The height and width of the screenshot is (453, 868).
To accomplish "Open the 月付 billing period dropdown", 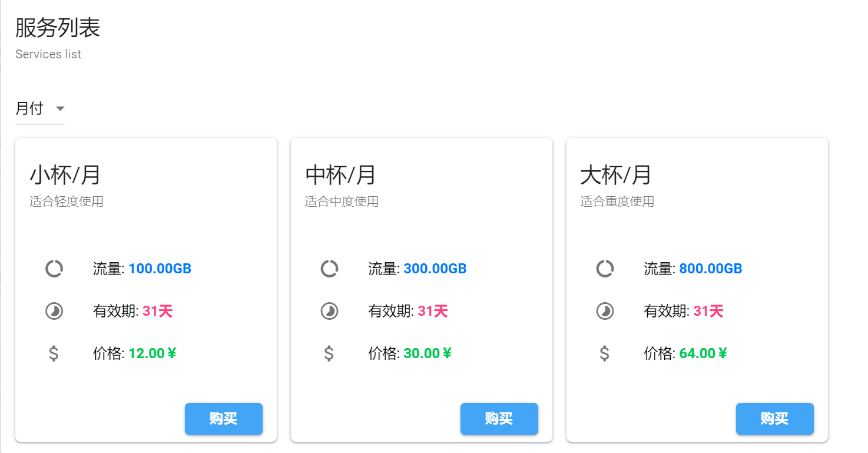I will (x=29, y=108).
